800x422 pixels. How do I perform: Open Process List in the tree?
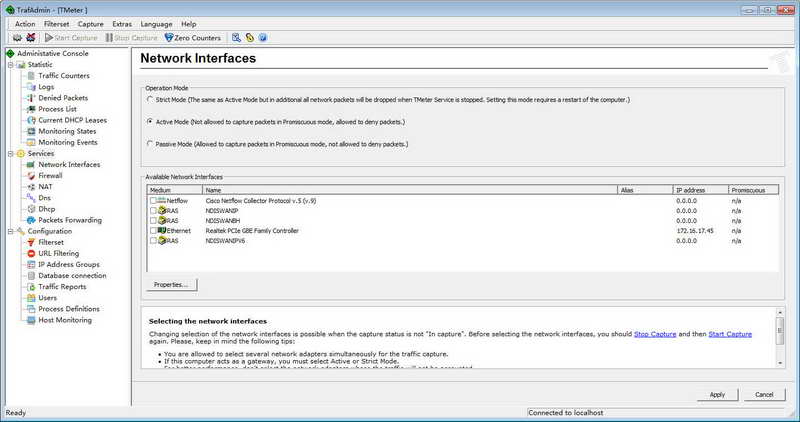coord(57,109)
